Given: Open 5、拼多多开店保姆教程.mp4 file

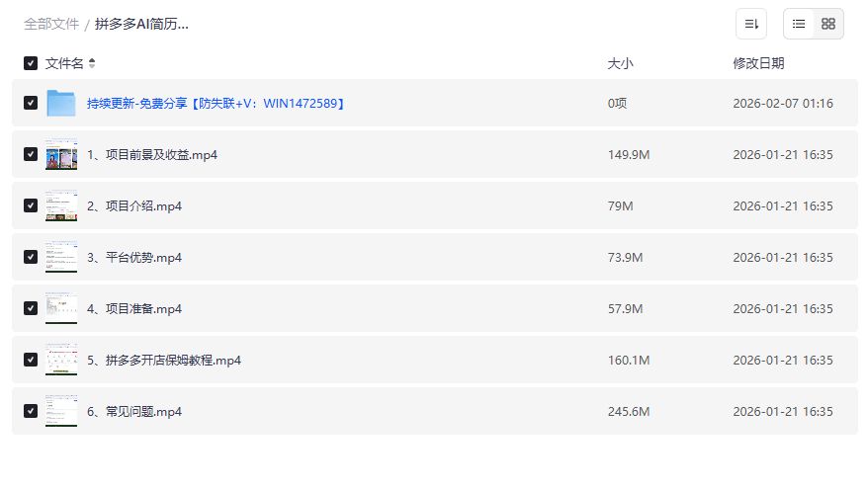Looking at the screenshot, I should point(164,360).
